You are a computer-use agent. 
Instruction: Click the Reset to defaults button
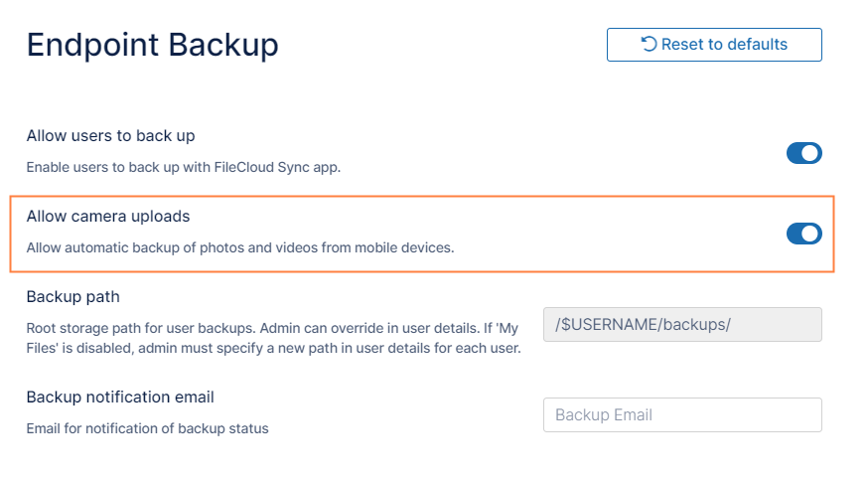714,45
